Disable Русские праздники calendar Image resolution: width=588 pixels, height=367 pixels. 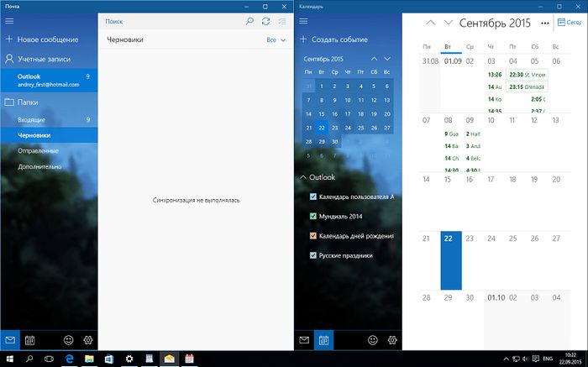click(313, 255)
